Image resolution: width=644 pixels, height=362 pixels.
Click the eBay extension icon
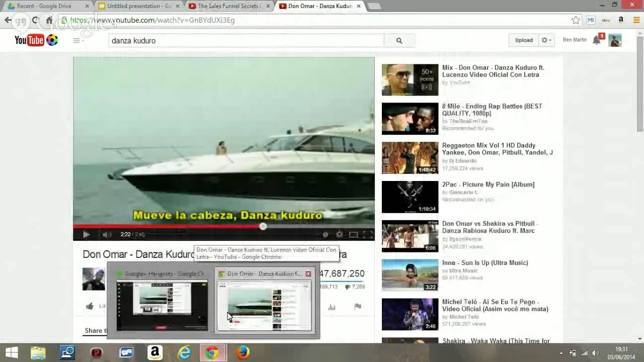606,20
